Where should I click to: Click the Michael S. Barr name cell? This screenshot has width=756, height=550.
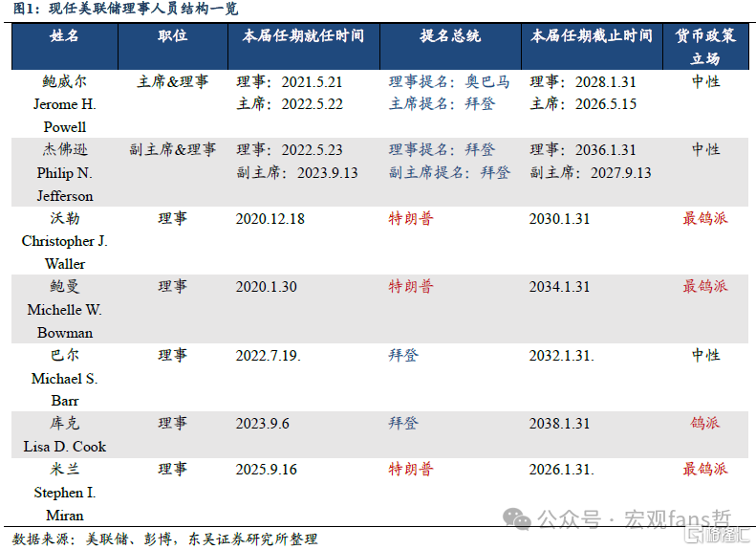click(x=64, y=378)
